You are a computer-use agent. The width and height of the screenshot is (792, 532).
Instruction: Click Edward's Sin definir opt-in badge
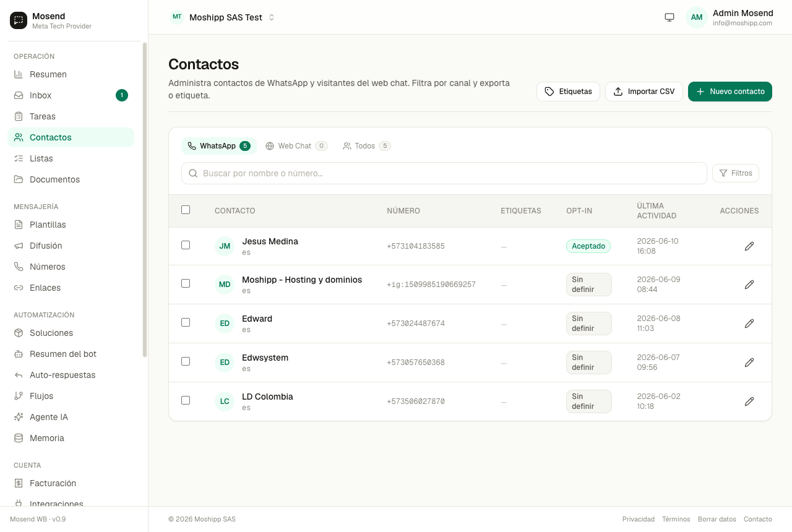pyautogui.click(x=589, y=324)
